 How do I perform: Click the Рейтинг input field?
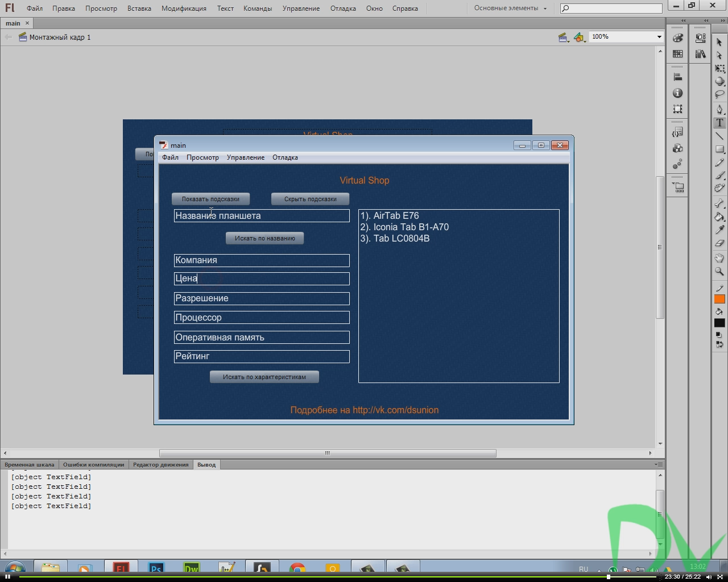pos(262,356)
